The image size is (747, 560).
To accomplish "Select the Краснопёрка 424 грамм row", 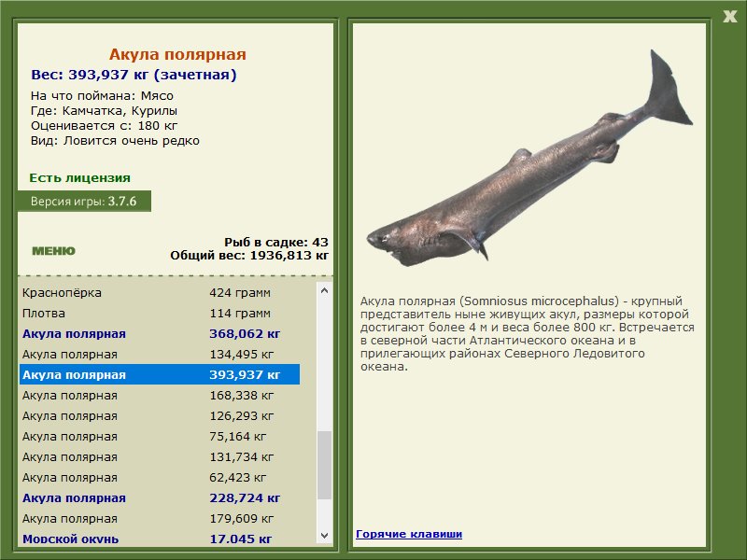I will 160,292.
